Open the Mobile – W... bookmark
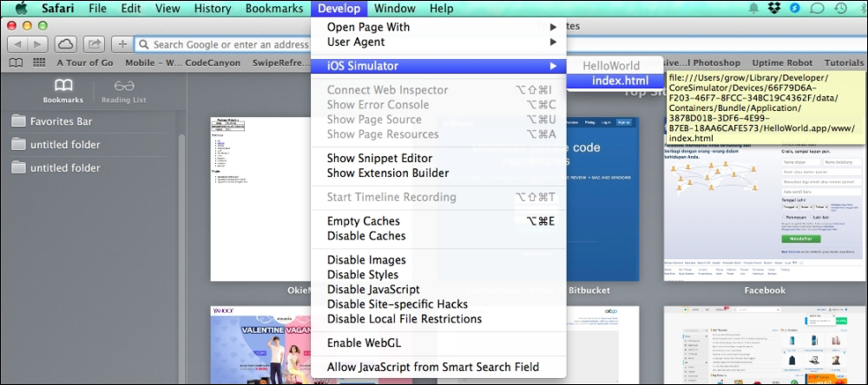 tap(154, 62)
